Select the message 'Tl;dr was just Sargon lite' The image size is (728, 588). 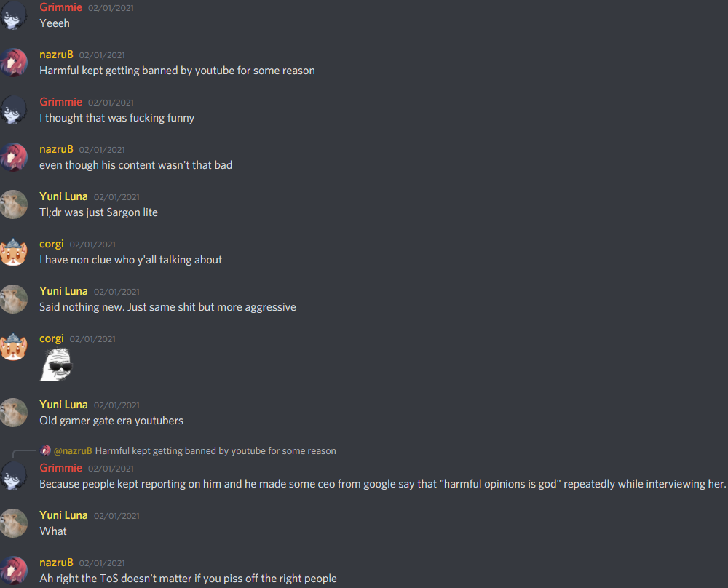click(98, 212)
